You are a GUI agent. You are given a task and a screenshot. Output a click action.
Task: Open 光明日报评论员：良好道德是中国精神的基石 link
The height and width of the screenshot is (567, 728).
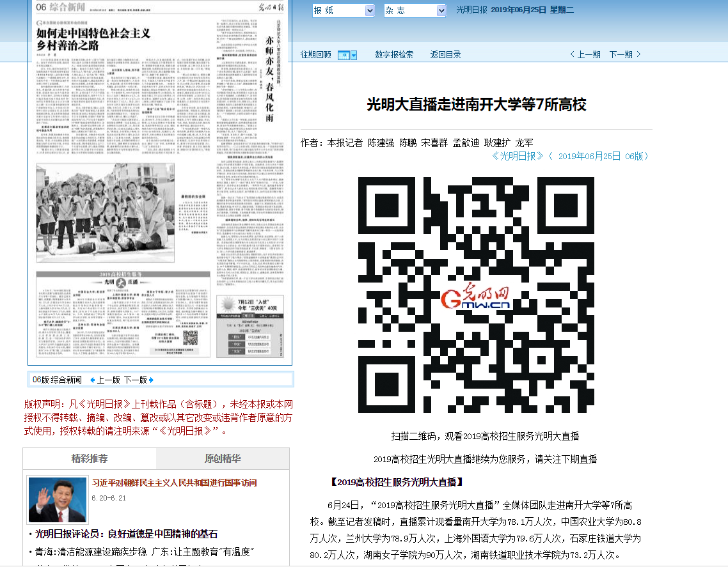tap(126, 534)
